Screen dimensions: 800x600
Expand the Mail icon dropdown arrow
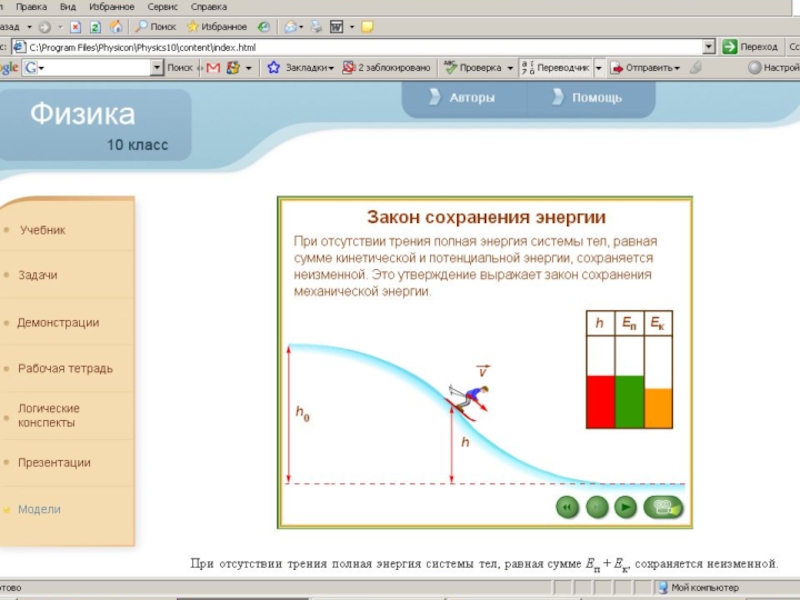tap(302, 27)
